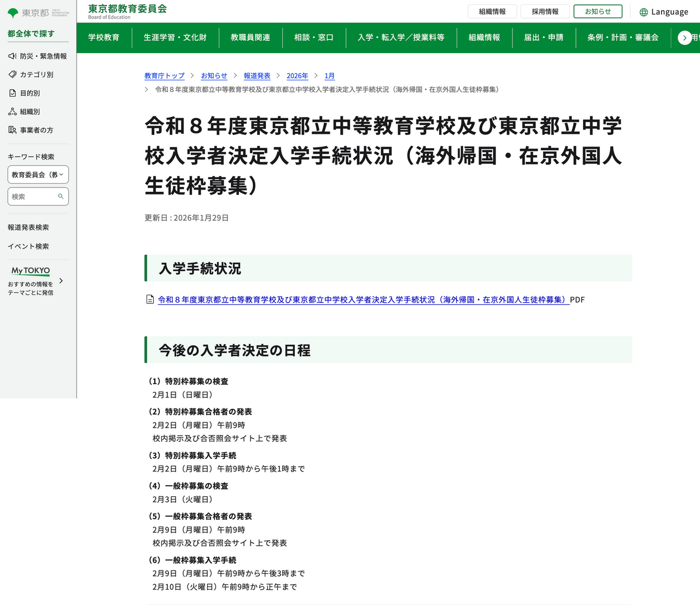Click the magnifier icon in the search box
Screen dimensions: 700x605
pyautogui.click(x=61, y=196)
